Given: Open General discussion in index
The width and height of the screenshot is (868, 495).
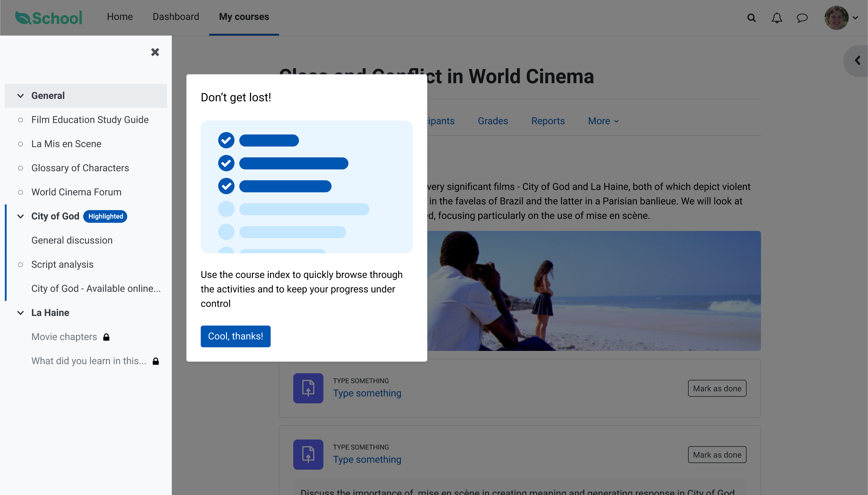Looking at the screenshot, I should (72, 240).
